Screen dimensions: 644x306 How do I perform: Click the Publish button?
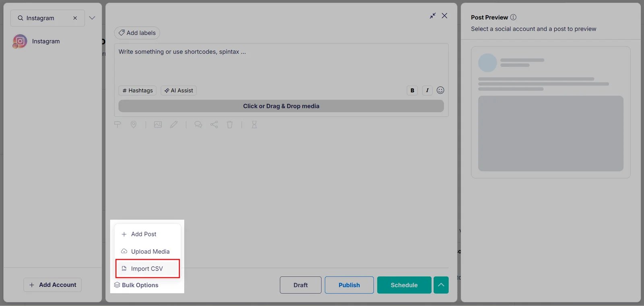click(x=349, y=285)
